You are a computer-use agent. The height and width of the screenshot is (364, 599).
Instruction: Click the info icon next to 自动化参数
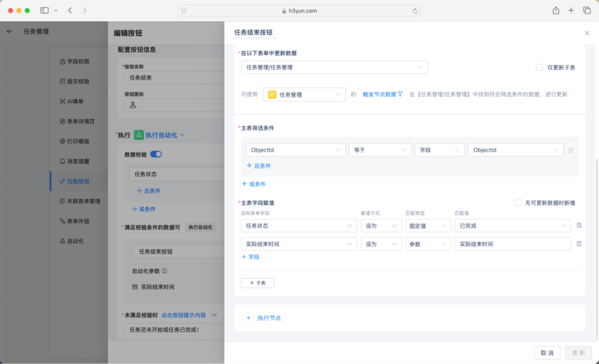pos(165,271)
